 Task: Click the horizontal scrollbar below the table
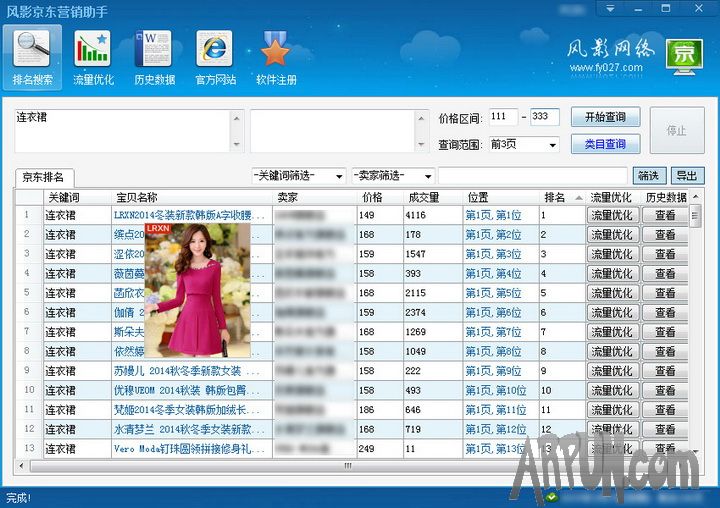(x=348, y=465)
